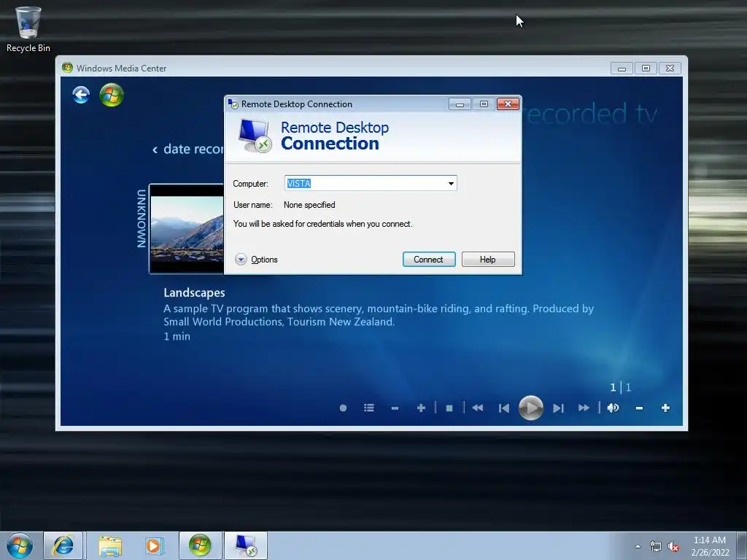Click the Landscapes title text
Viewport: 747px width, 560px height.
click(194, 292)
